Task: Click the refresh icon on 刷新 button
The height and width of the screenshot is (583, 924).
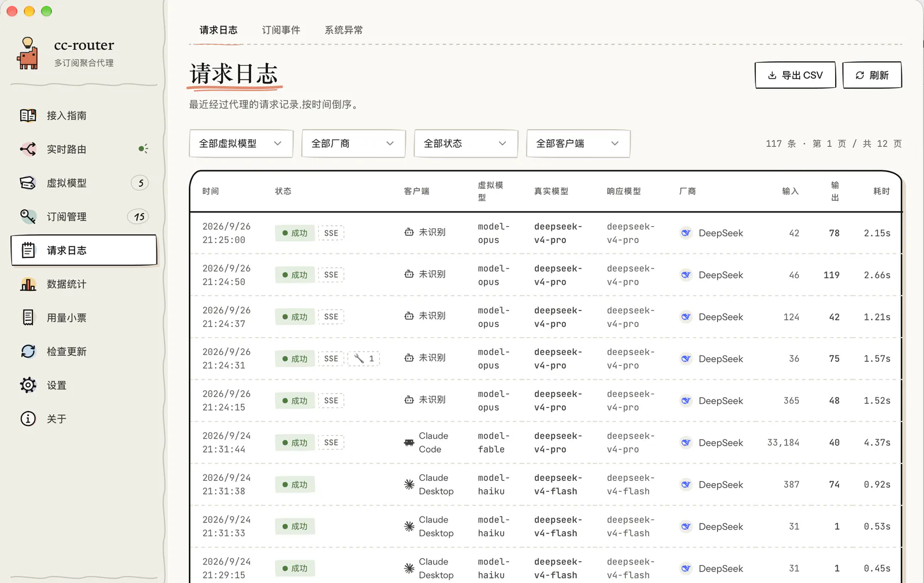Action: coord(860,76)
